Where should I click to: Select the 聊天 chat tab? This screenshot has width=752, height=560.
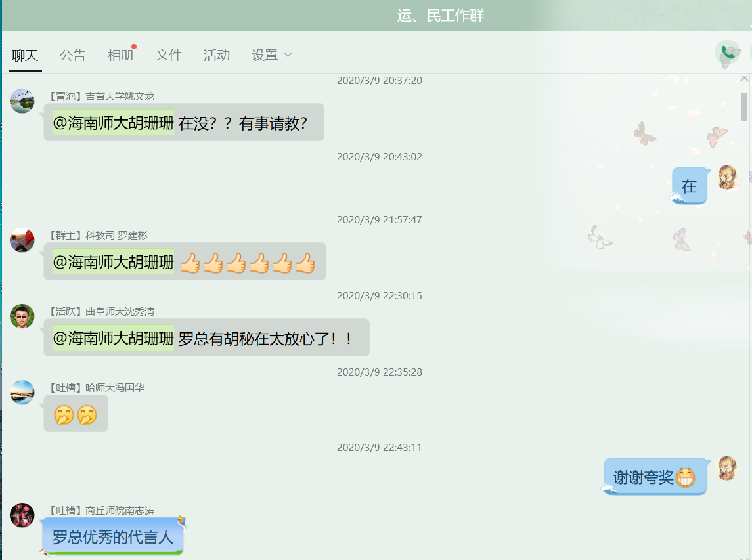pos(24,55)
